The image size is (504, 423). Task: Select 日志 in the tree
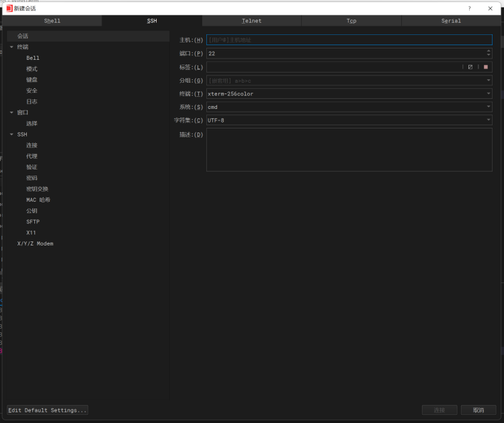32,102
